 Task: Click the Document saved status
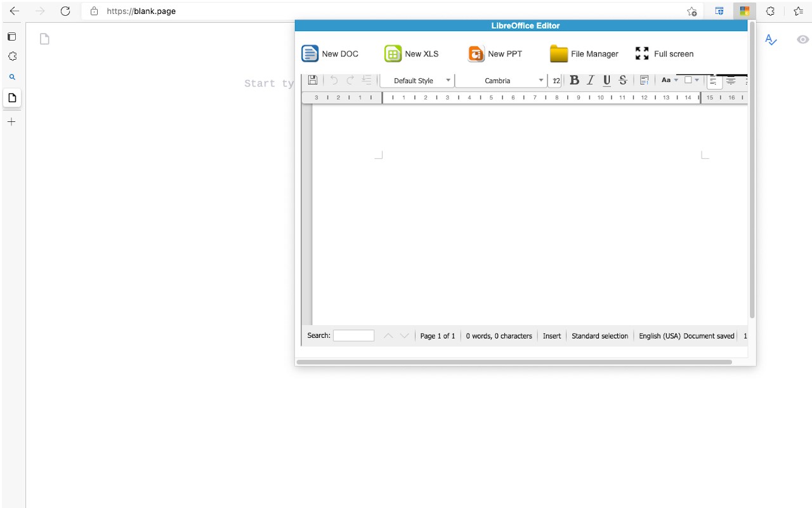(709, 336)
